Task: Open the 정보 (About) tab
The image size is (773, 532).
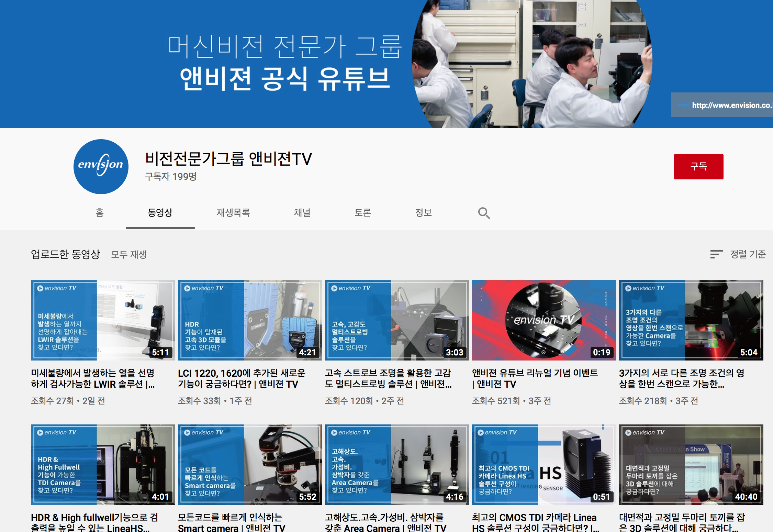Action: click(423, 213)
